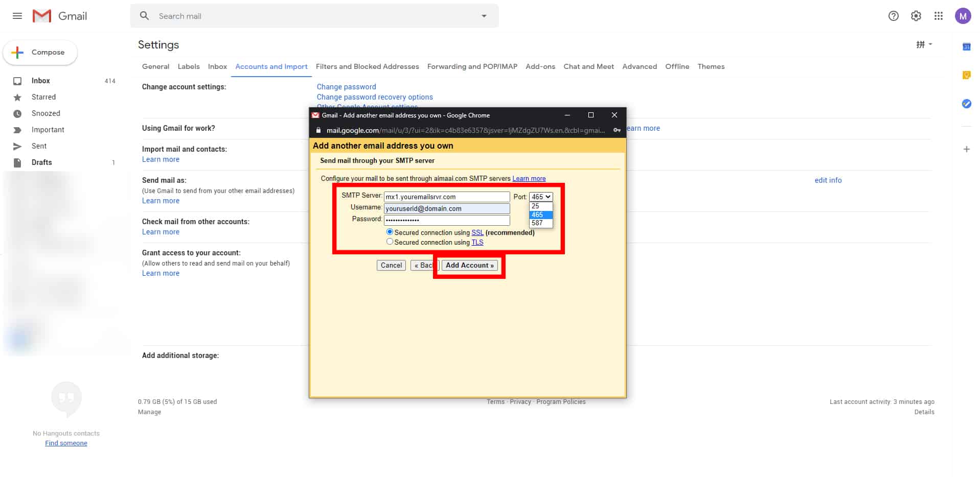
Task: Open the account avatar M
Action: point(963,16)
